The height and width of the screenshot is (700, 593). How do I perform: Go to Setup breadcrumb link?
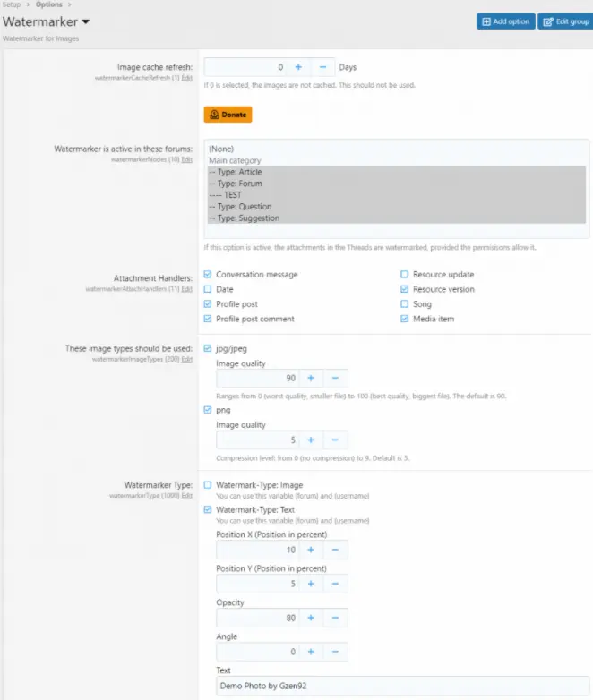tap(13, 4)
